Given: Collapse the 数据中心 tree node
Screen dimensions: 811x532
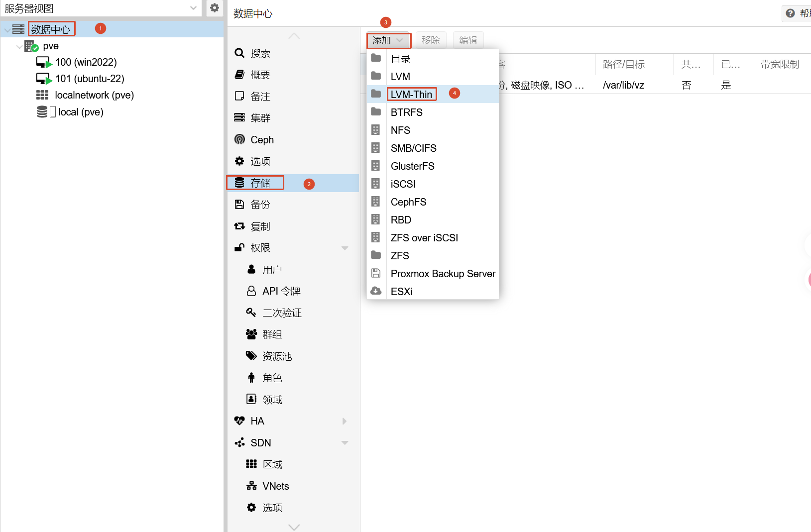Looking at the screenshot, I should pyautogui.click(x=7, y=30).
